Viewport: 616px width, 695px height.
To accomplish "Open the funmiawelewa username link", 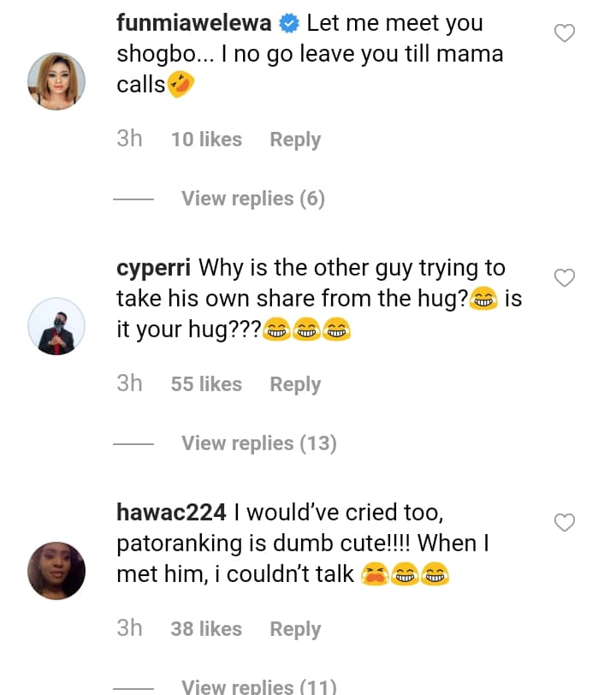I will [196, 24].
